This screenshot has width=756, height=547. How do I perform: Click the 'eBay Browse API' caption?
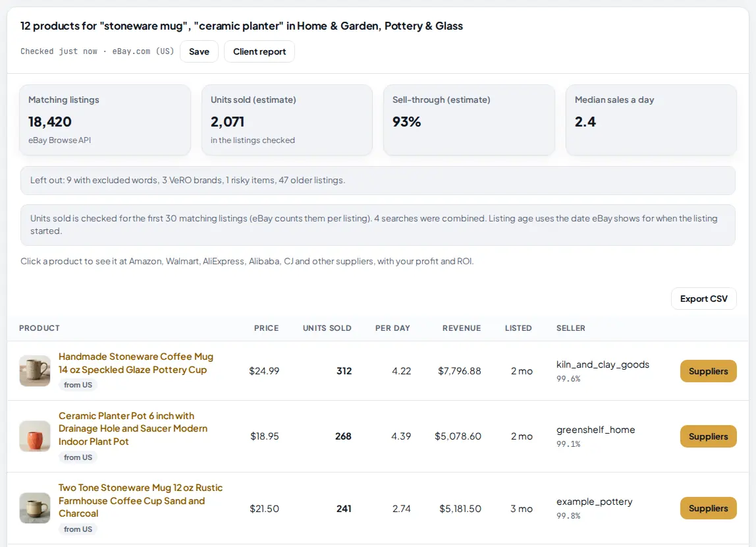click(59, 140)
